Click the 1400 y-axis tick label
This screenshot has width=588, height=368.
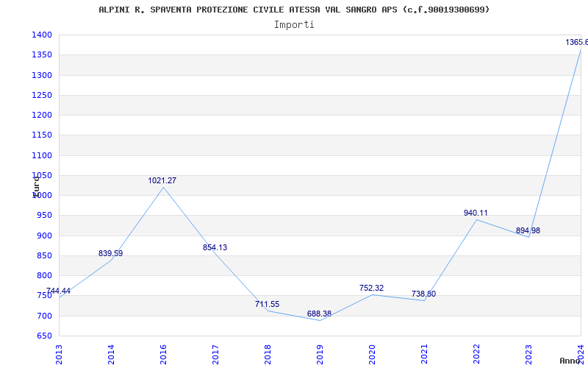[42, 35]
